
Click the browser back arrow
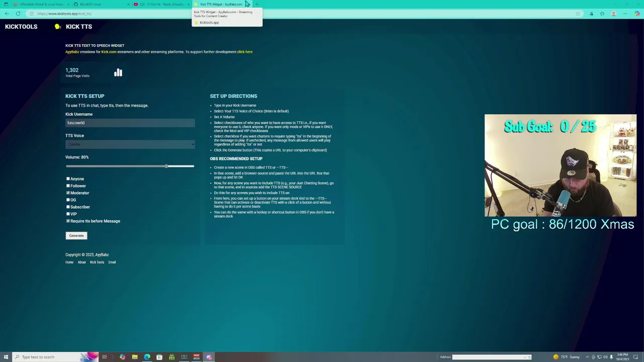pos(7,14)
